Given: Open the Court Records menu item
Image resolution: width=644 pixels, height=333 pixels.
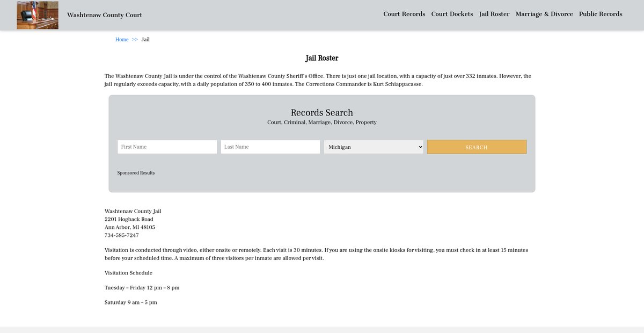Looking at the screenshot, I should point(404,14).
